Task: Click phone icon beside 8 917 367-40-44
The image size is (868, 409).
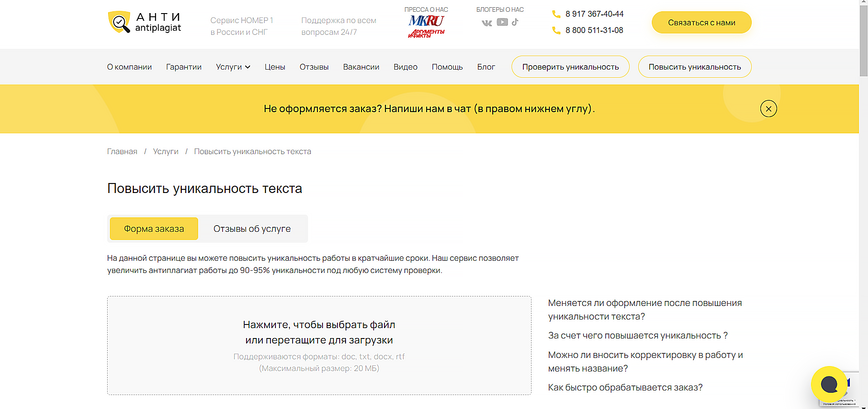Action: 556,14
